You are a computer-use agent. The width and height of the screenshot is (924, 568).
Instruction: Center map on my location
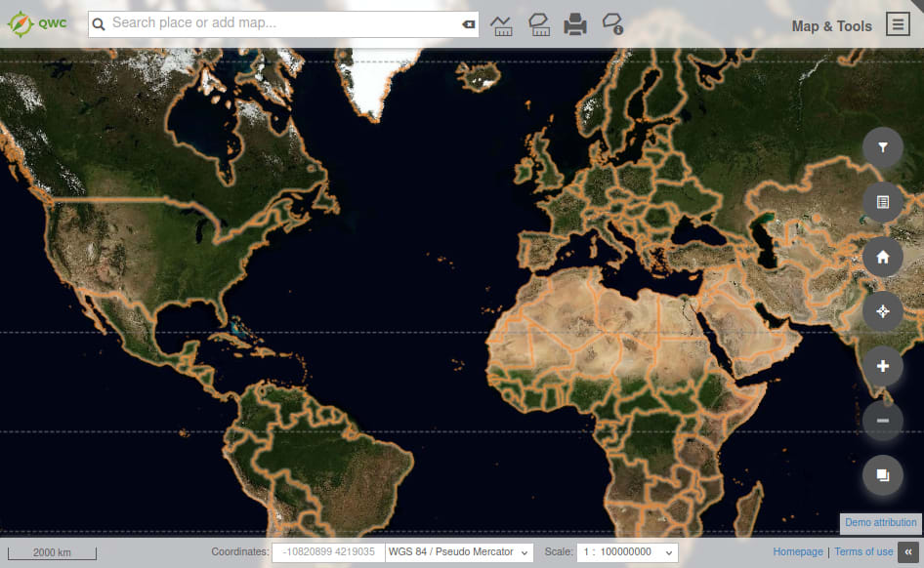[882, 311]
